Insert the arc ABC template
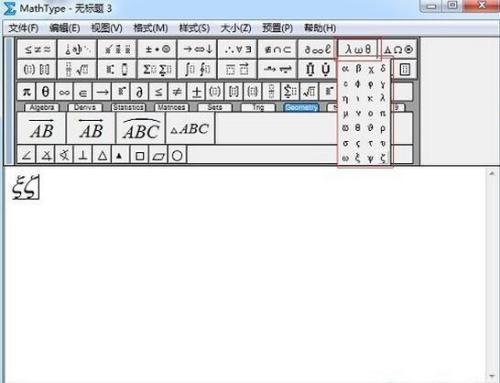Image resolution: width=500 pixels, height=383 pixels. pyautogui.click(x=141, y=129)
